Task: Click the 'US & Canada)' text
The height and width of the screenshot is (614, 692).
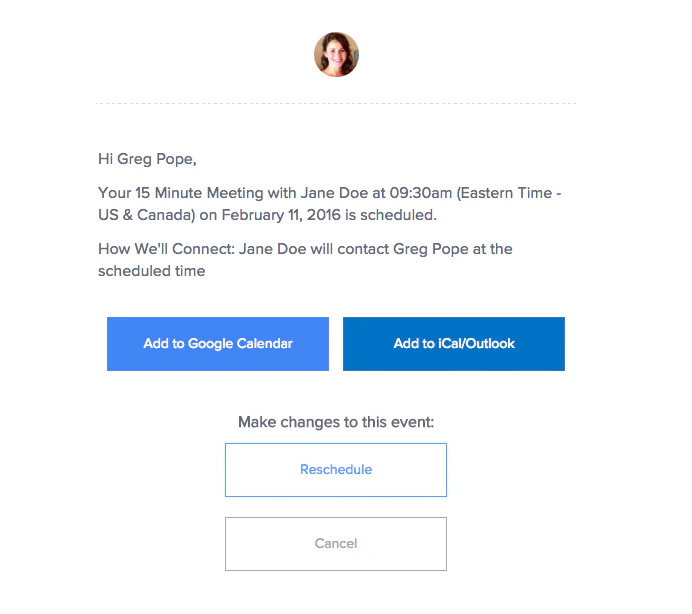Action: pos(143,214)
